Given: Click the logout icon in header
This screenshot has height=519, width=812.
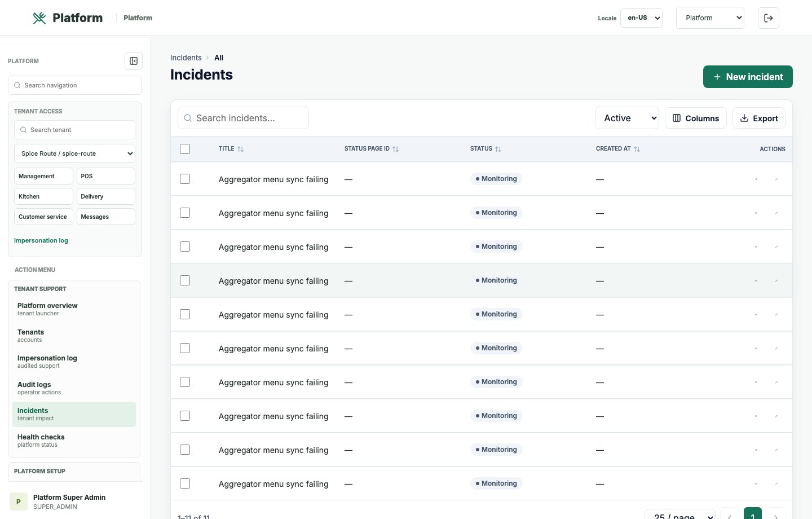Looking at the screenshot, I should 769,18.
